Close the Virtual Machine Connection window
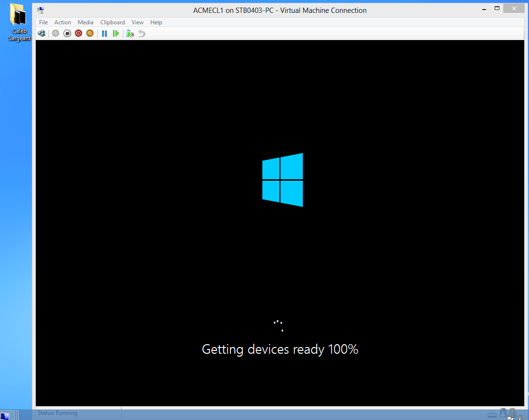This screenshot has width=529, height=420. (514, 9)
